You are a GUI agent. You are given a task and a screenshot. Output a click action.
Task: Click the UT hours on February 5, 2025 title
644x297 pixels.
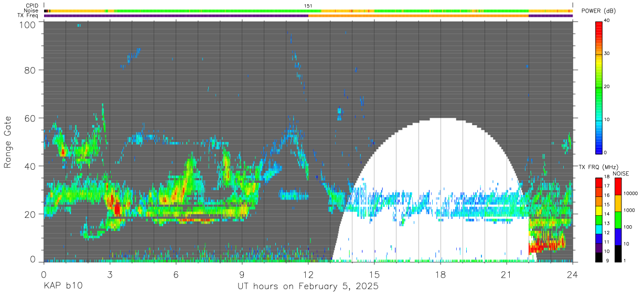coord(308,287)
